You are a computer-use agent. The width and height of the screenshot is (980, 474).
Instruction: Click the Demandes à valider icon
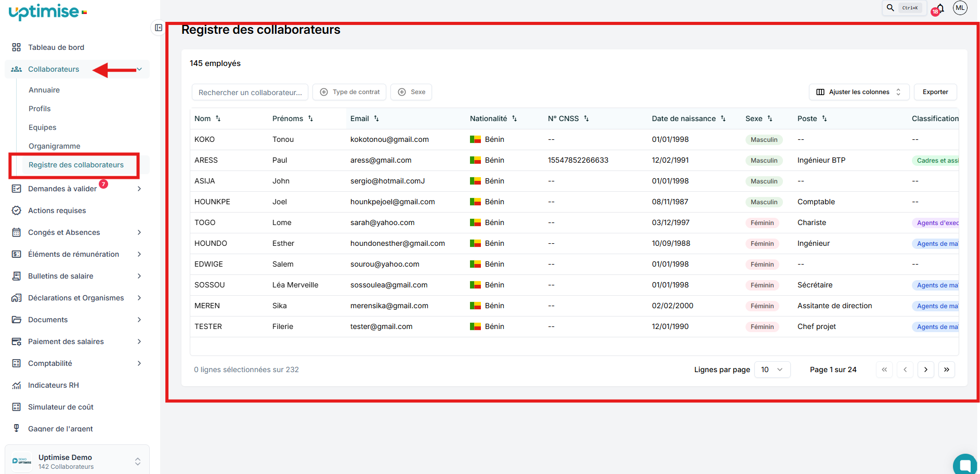tap(17, 189)
